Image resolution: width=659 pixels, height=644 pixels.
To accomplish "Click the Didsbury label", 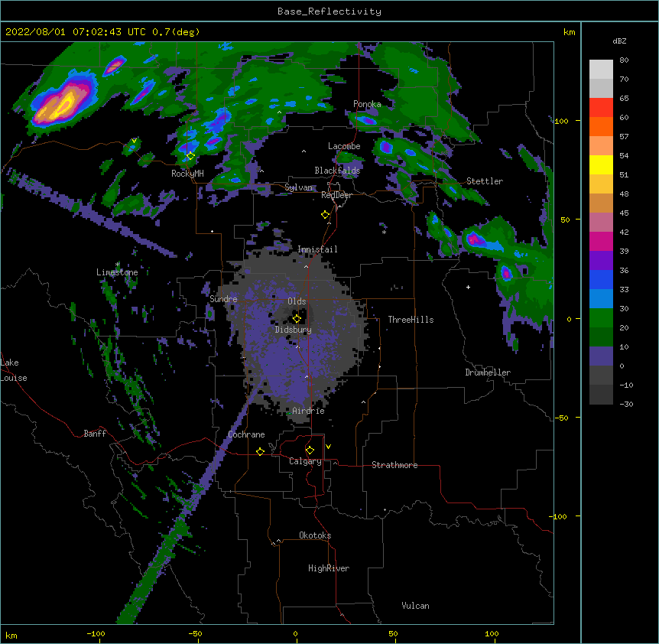I will (x=294, y=330).
